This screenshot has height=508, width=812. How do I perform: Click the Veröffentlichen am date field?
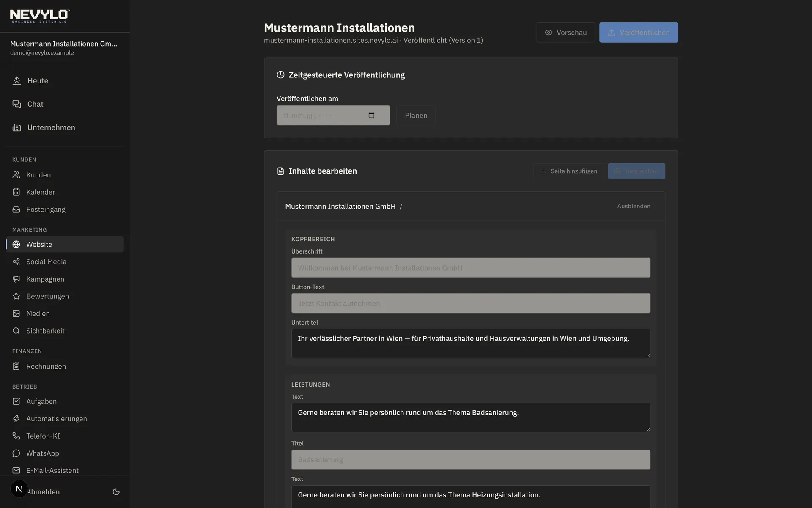click(333, 115)
